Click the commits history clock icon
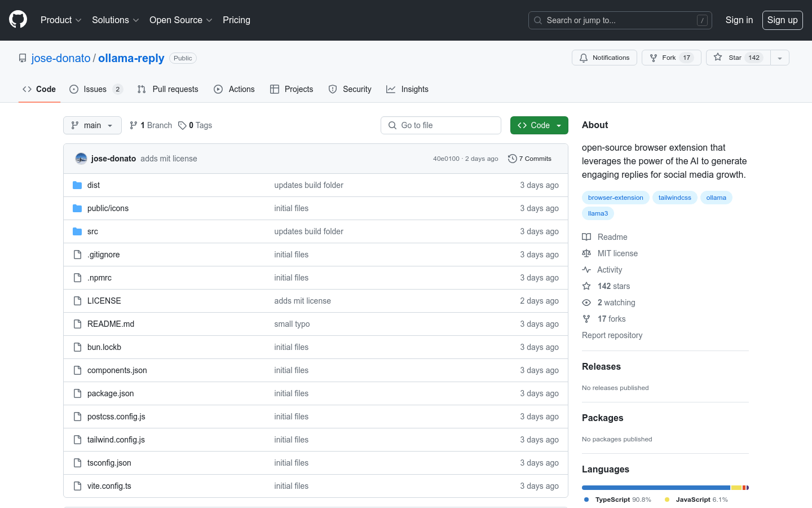Screen dimensions: 812x508 point(512,159)
